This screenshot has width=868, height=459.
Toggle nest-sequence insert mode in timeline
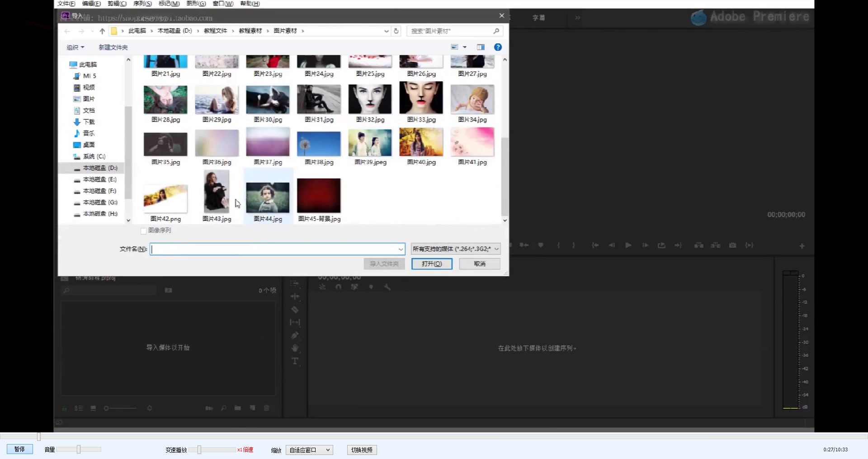click(322, 287)
